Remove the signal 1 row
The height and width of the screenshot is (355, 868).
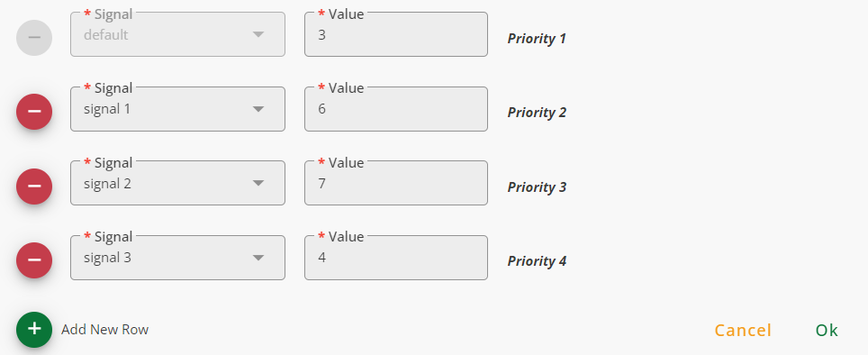[34, 112]
